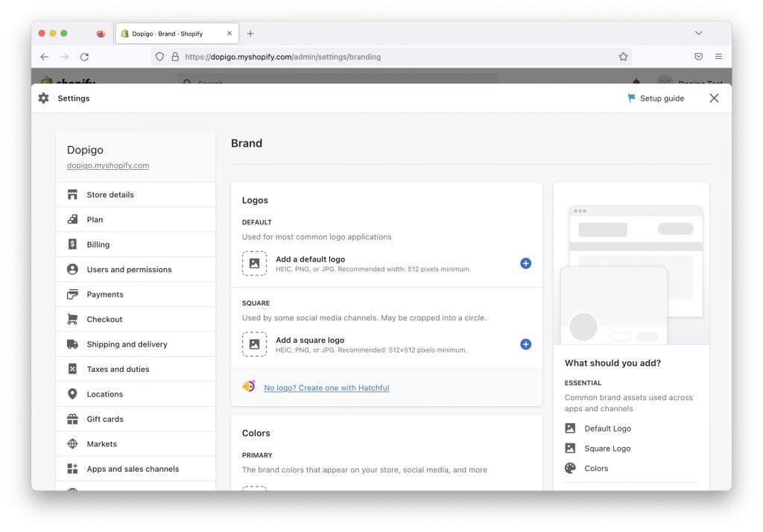
Task: Open Payments settings
Action: (x=136, y=294)
